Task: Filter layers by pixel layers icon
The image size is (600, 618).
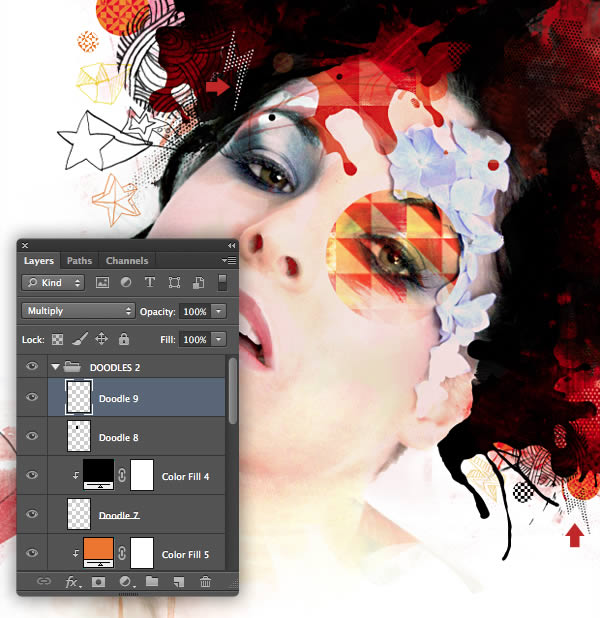Action: click(x=102, y=283)
